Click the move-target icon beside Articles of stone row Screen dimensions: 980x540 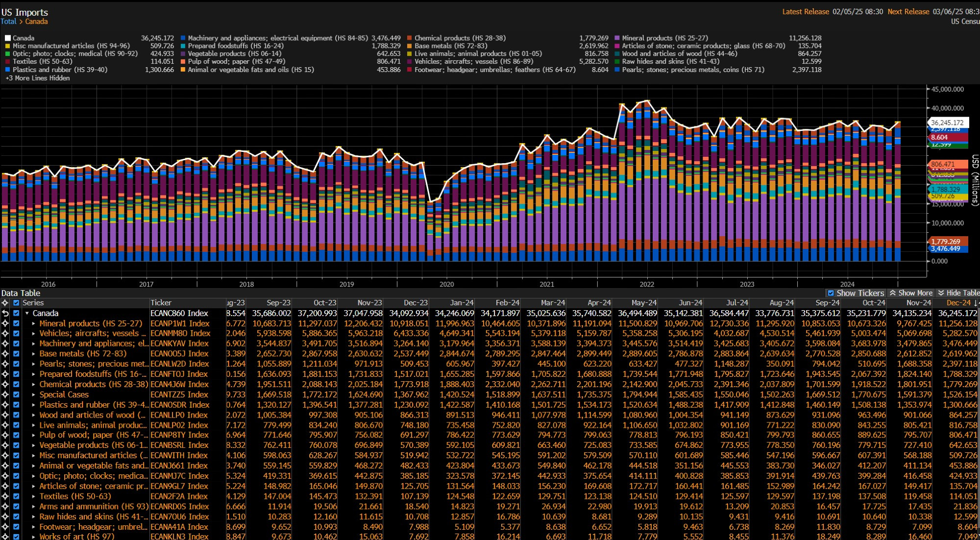click(5, 486)
